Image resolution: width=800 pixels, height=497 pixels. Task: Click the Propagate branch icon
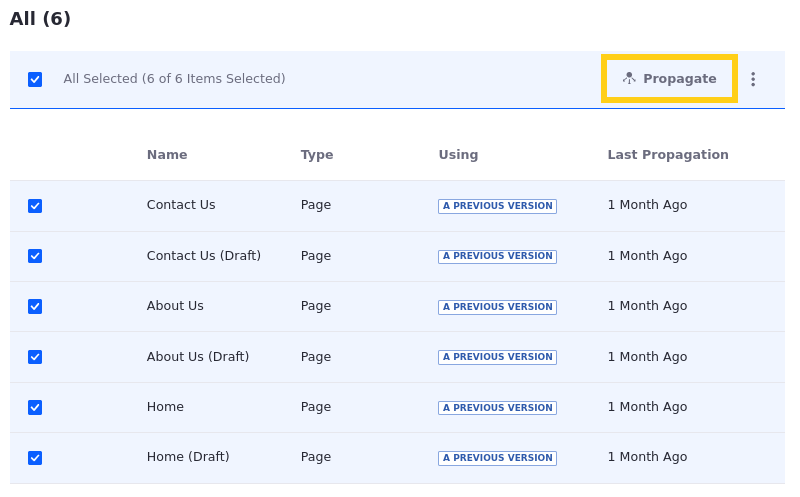(629, 78)
